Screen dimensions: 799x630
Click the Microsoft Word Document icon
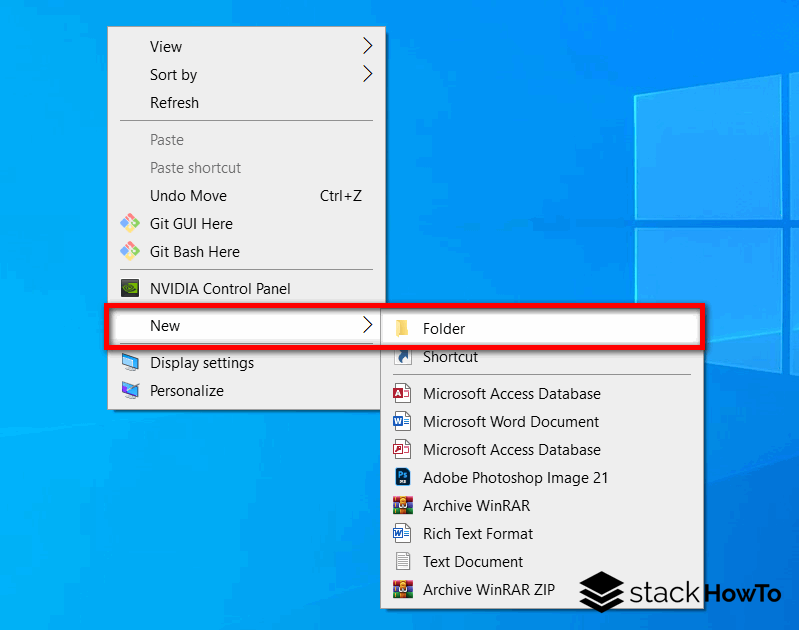click(402, 422)
